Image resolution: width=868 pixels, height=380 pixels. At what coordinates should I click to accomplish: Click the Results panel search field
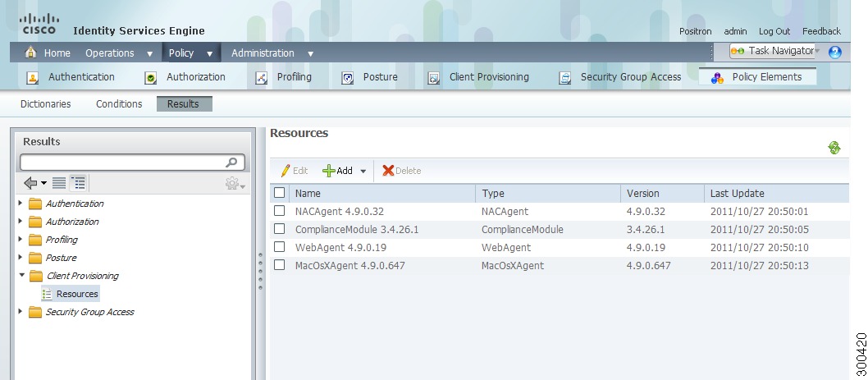click(x=132, y=163)
